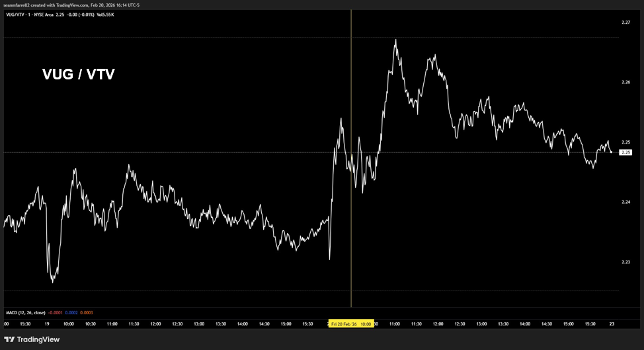The image size is (644, 350).
Task: Click the 2.24 price axis label
Action: tap(625, 202)
